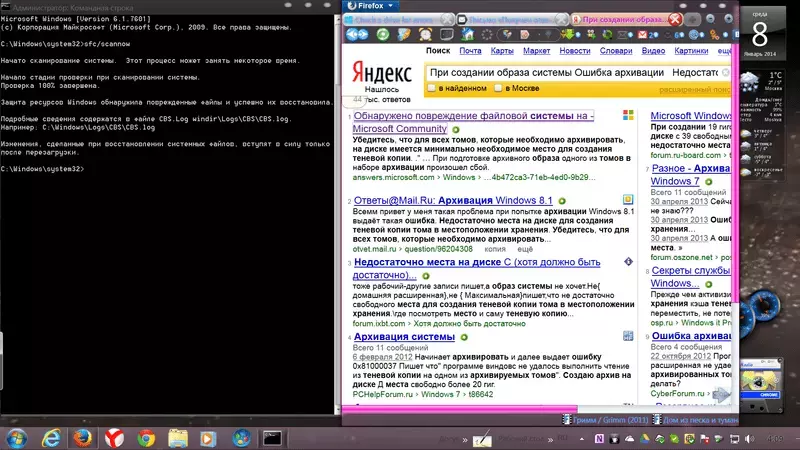Open a new tab with plus button
This screenshot has width=800, height=450.
[x=692, y=19]
